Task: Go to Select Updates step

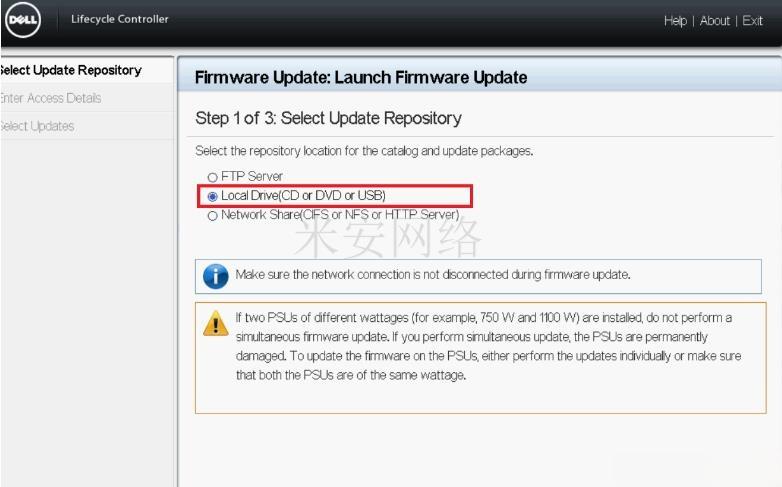Action: 37,126
